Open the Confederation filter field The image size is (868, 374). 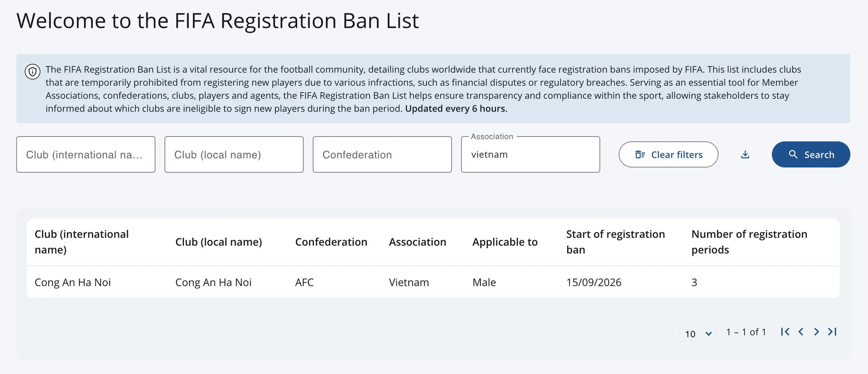pyautogui.click(x=382, y=155)
